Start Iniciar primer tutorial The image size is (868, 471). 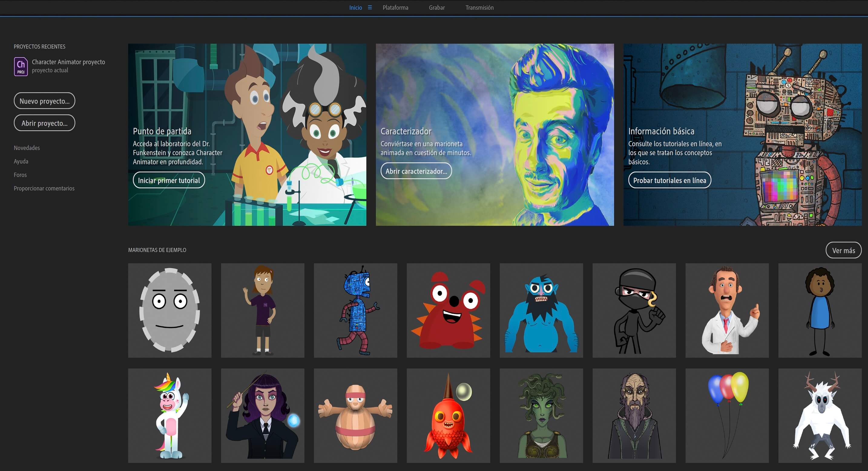[x=169, y=180]
